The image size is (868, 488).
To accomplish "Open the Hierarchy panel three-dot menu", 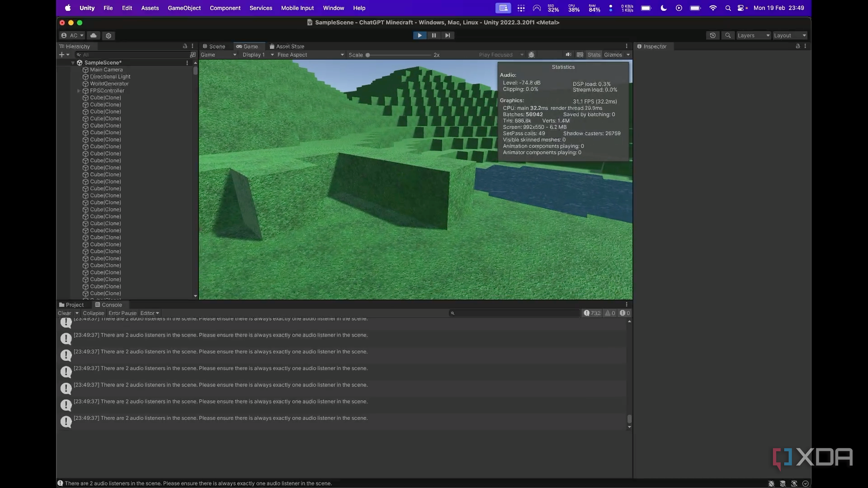I will [x=193, y=46].
